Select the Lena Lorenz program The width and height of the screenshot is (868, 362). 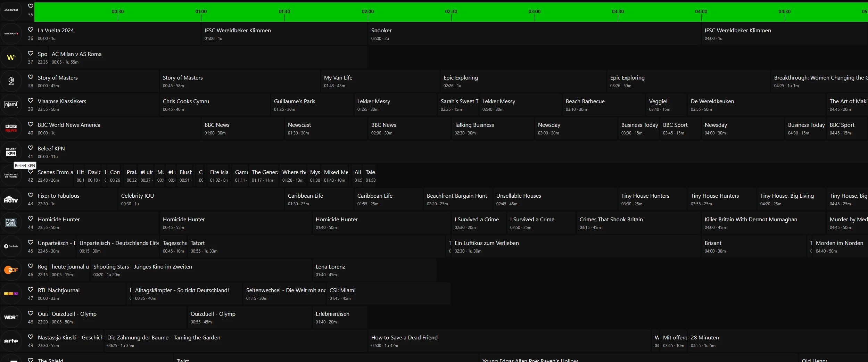tap(375, 270)
